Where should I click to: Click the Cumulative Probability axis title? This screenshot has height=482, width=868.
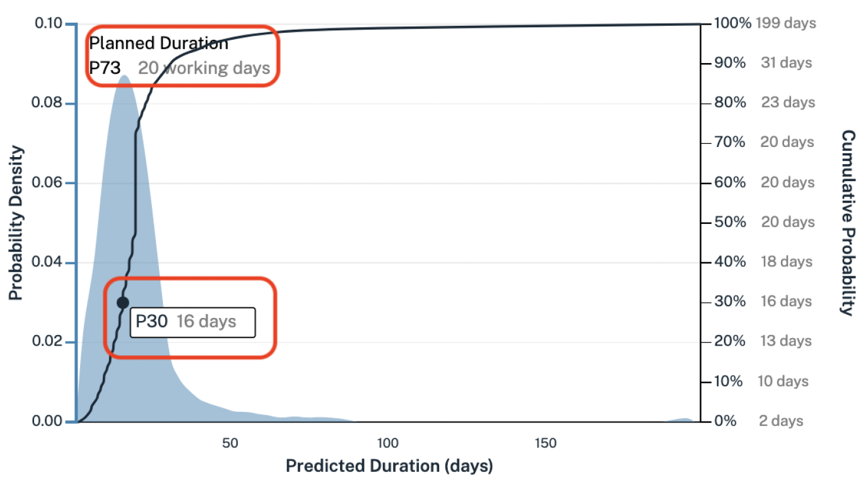(848, 223)
